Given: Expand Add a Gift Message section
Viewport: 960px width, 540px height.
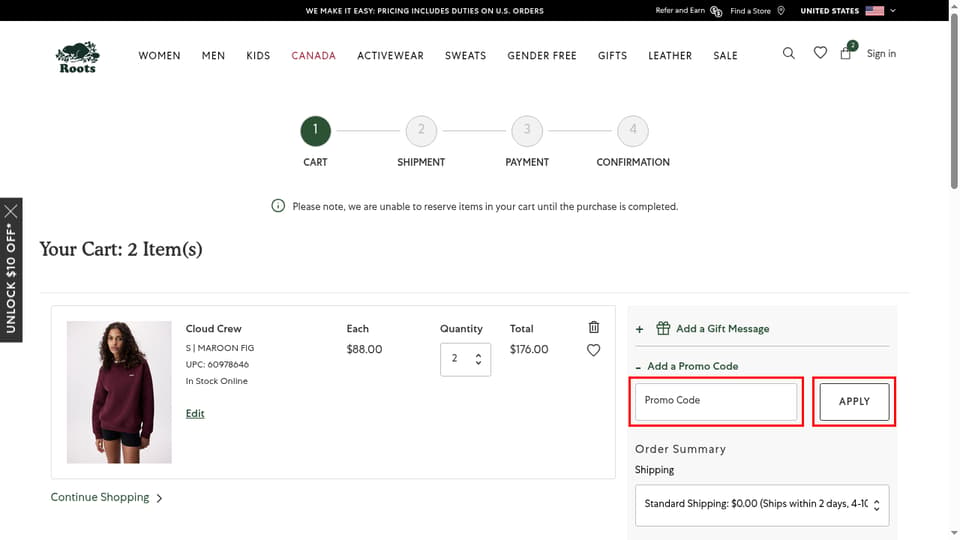Looking at the screenshot, I should 702,329.
